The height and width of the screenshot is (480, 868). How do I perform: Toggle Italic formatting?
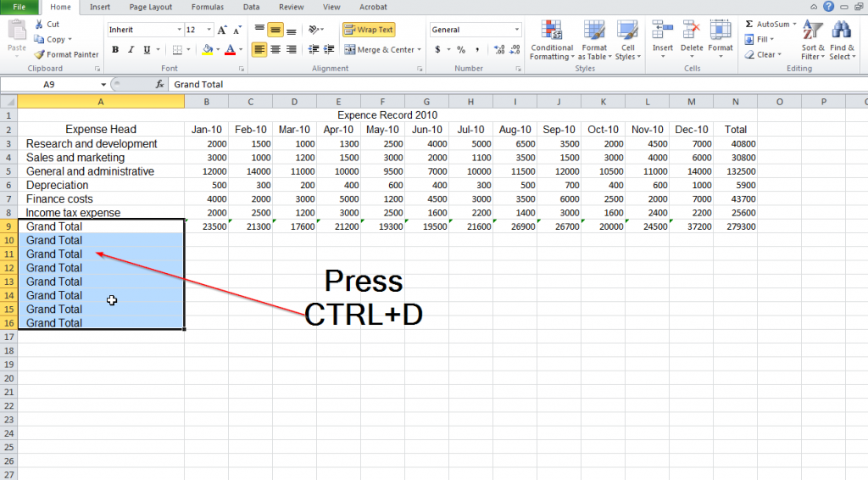coord(131,50)
